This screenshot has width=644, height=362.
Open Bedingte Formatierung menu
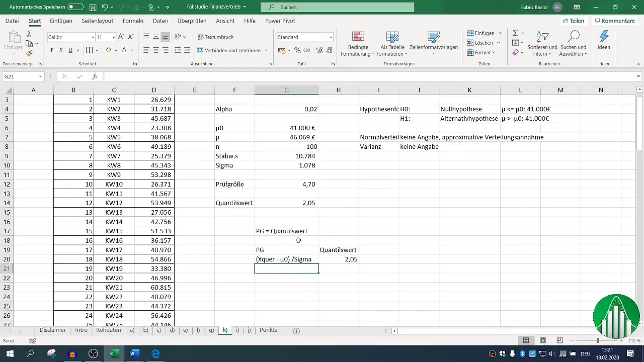358,44
